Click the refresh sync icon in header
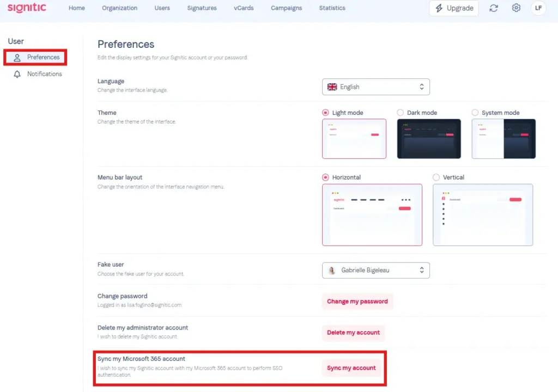The image size is (558, 392). [493, 8]
